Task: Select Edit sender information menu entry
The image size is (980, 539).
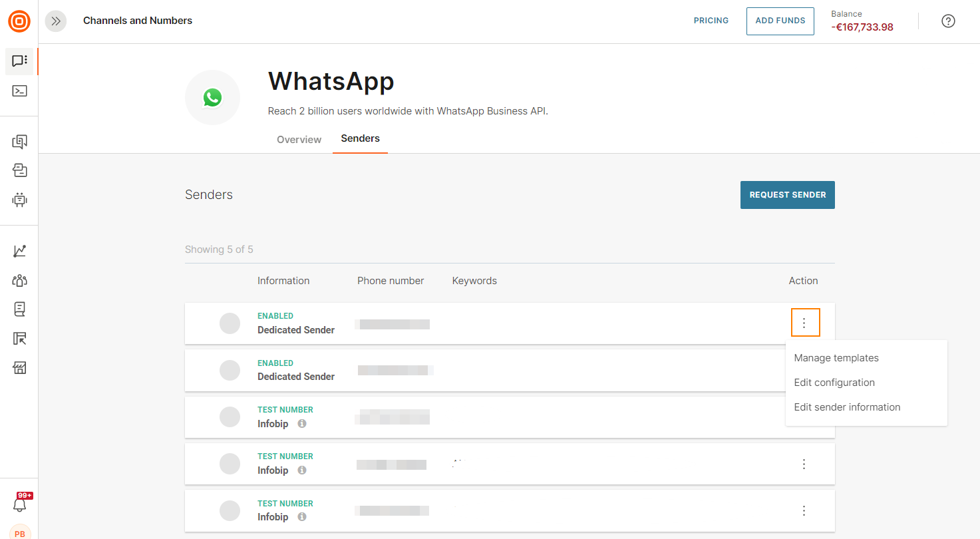Action: (847, 407)
